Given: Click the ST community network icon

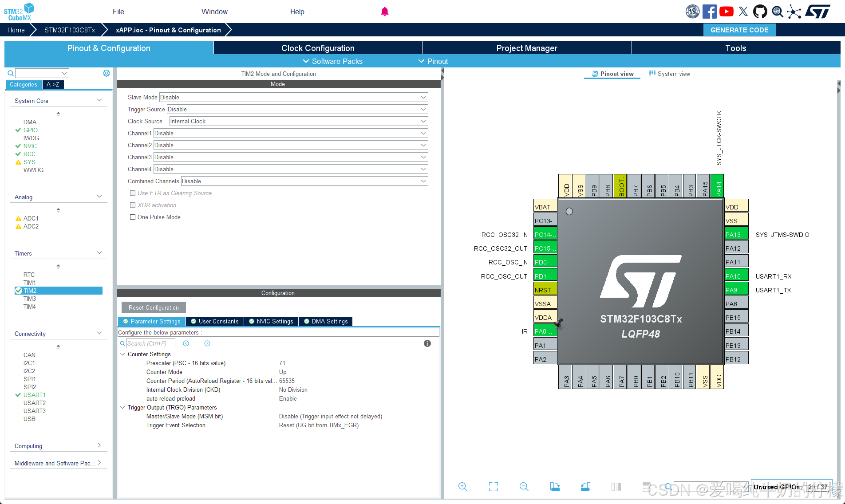Looking at the screenshot, I should pos(794,12).
